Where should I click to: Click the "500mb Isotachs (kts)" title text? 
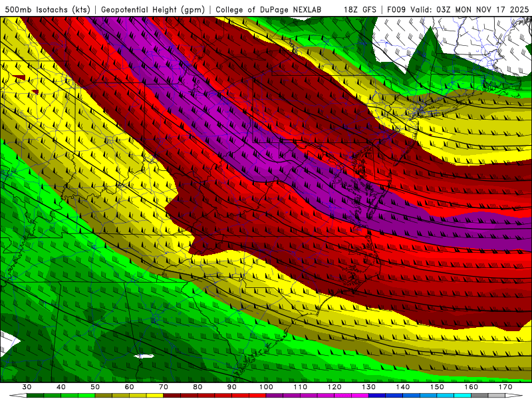click(x=48, y=9)
